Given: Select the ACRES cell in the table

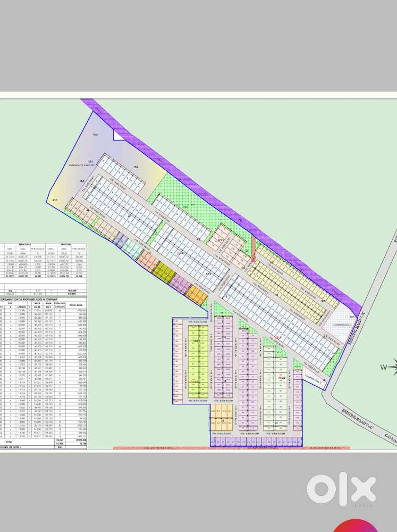Looking at the screenshot, I should click(x=60, y=444).
